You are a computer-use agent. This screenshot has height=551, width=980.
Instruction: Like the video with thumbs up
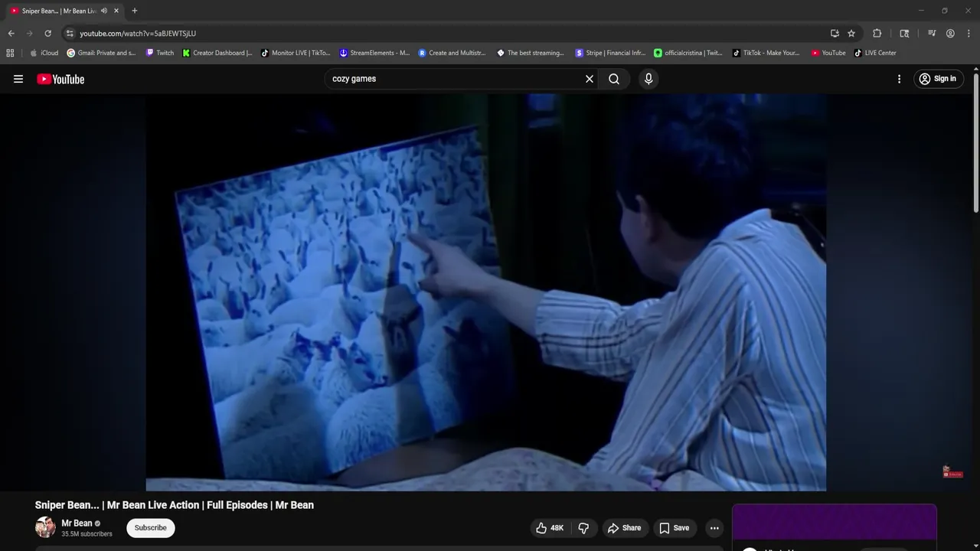(x=550, y=528)
